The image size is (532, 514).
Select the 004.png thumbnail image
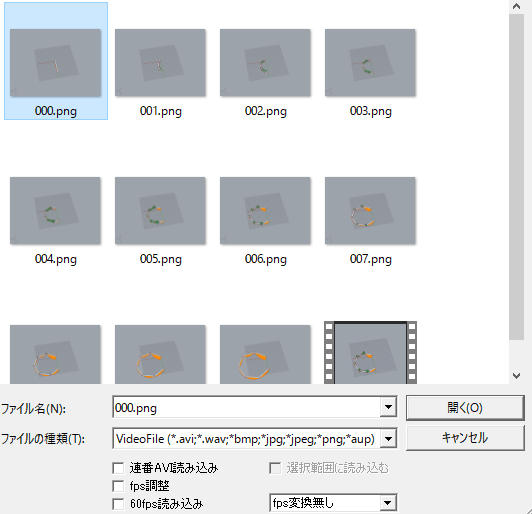point(55,211)
